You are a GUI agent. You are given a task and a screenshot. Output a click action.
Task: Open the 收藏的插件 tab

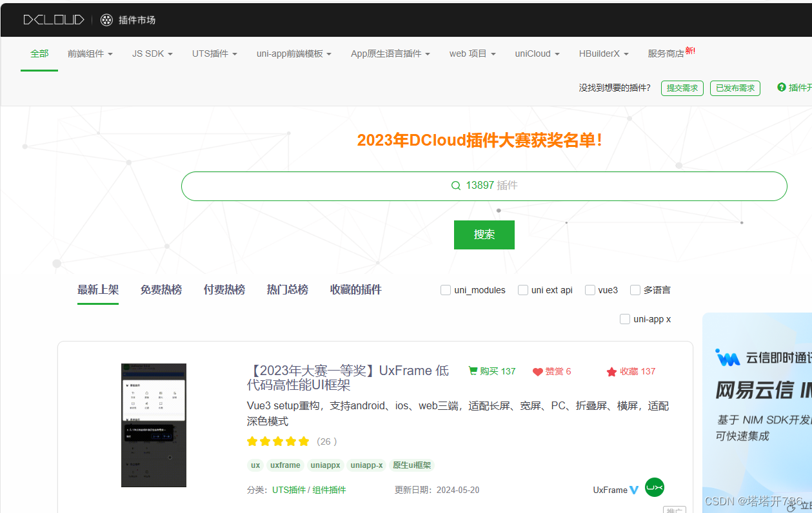[x=356, y=290]
